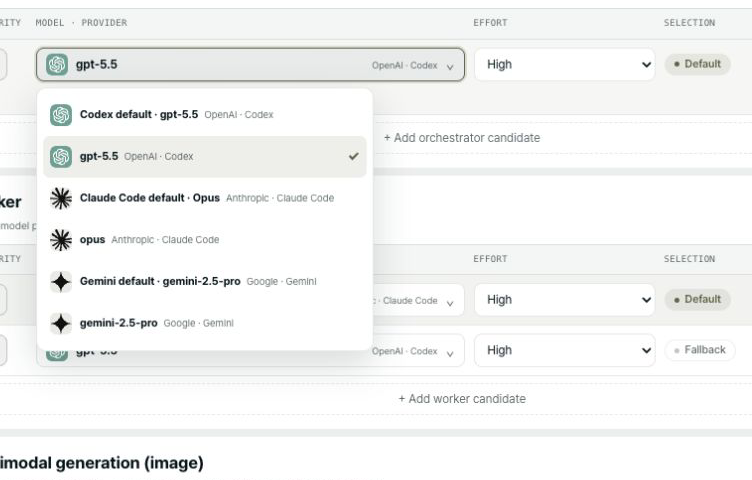Click the orchestrator EFFORT column header
The image size is (752, 480).
pyautogui.click(x=490, y=23)
